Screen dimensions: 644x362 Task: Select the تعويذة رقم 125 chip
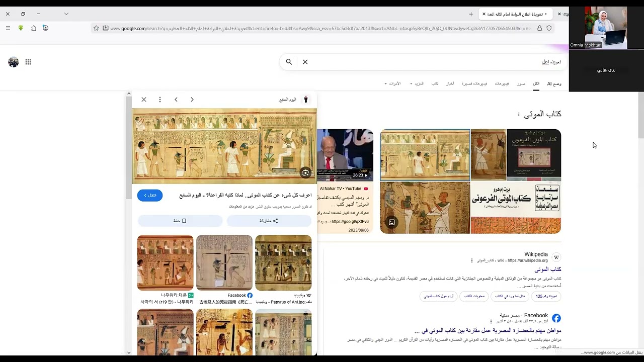(x=546, y=296)
